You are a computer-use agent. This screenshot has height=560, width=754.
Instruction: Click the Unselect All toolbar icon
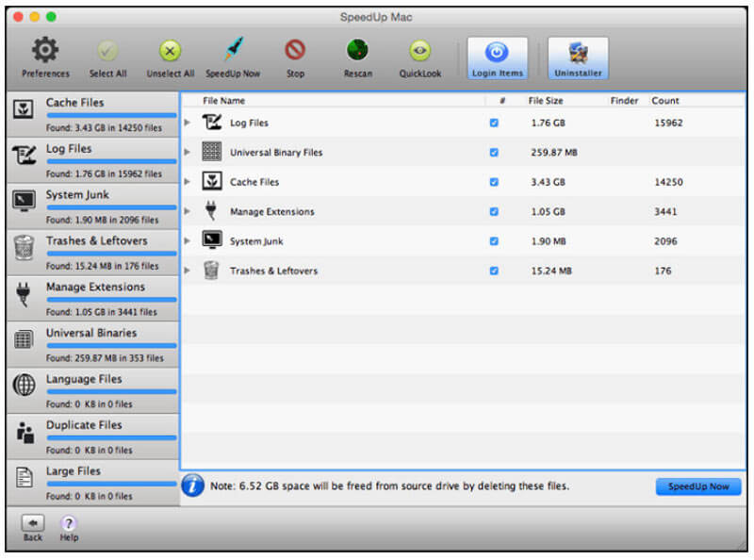170,52
